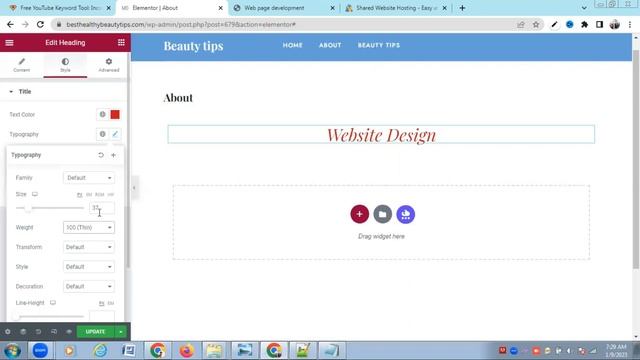The width and height of the screenshot is (640, 360).
Task: Reload the current page
Action: click(x=40, y=24)
